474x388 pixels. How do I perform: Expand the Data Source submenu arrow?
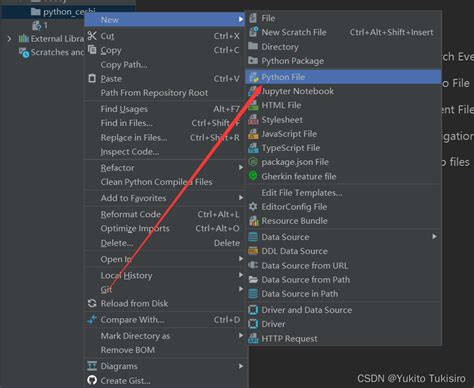click(x=434, y=237)
